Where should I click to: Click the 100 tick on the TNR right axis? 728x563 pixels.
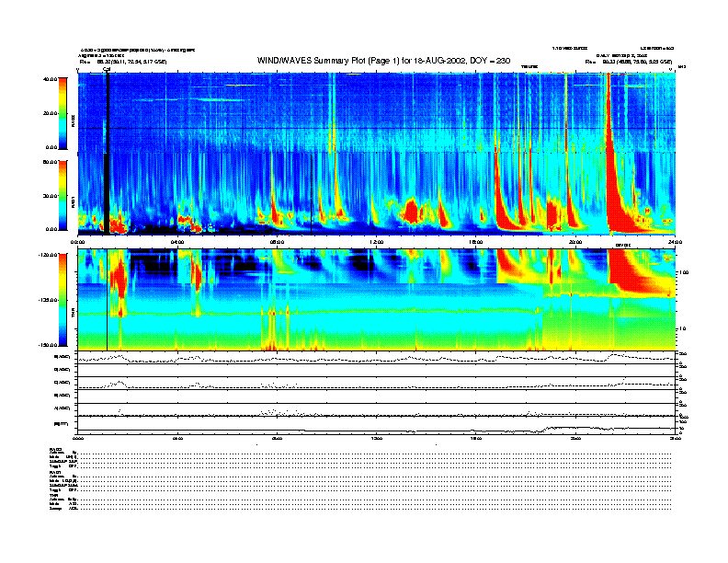coord(685,272)
